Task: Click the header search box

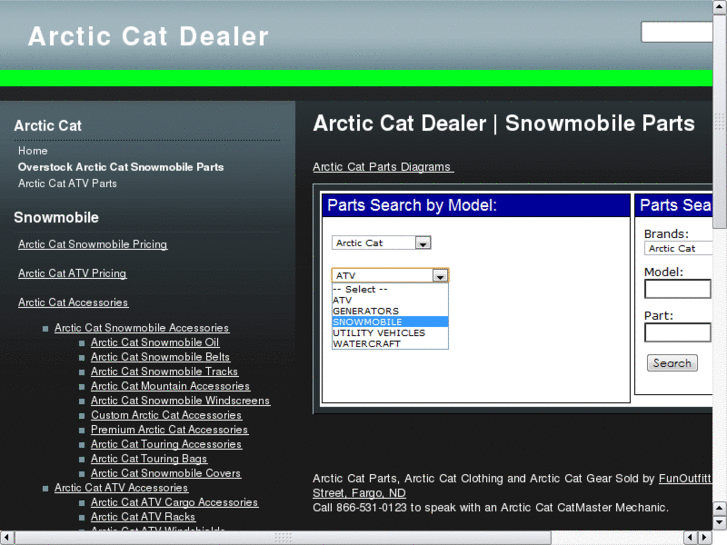Action: [x=676, y=32]
